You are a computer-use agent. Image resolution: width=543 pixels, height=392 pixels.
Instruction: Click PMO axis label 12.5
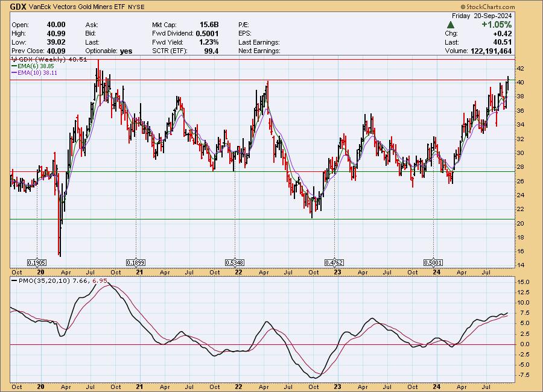point(523,292)
